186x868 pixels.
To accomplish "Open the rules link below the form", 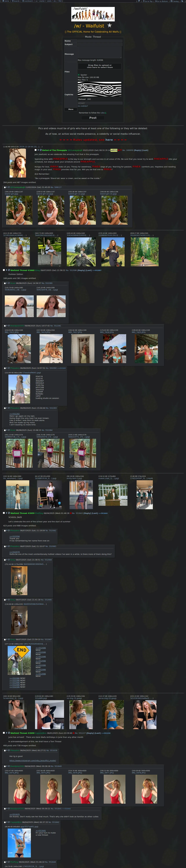I will click(102, 113).
